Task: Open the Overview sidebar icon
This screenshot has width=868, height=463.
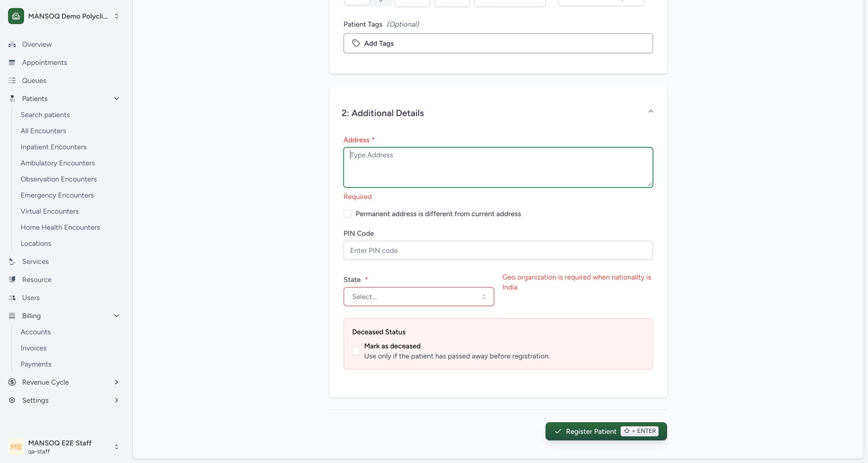Action: 12,44
